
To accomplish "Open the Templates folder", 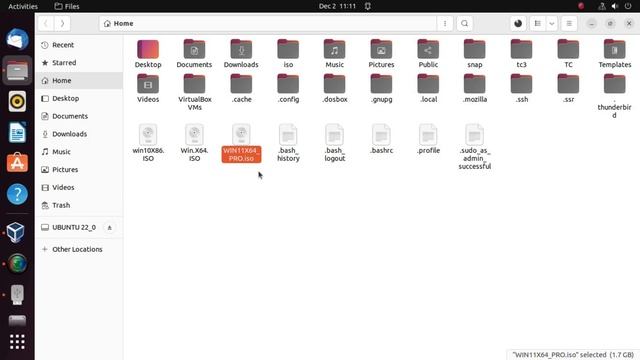I will pyautogui.click(x=615, y=50).
